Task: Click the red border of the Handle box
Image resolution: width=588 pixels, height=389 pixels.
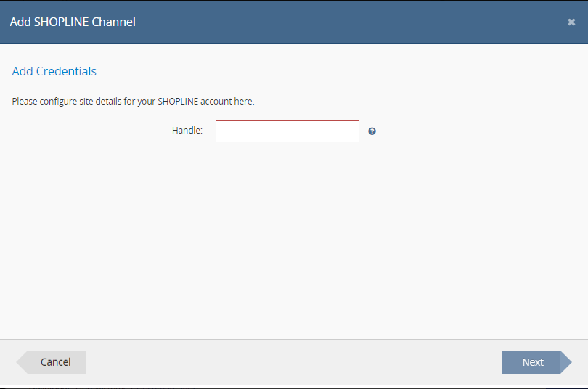Action: click(287, 121)
